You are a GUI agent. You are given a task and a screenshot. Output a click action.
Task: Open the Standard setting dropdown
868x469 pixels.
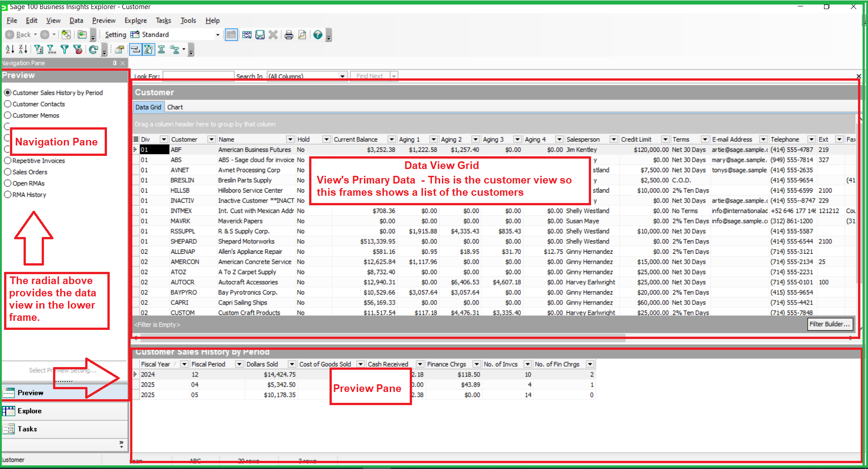pos(217,34)
